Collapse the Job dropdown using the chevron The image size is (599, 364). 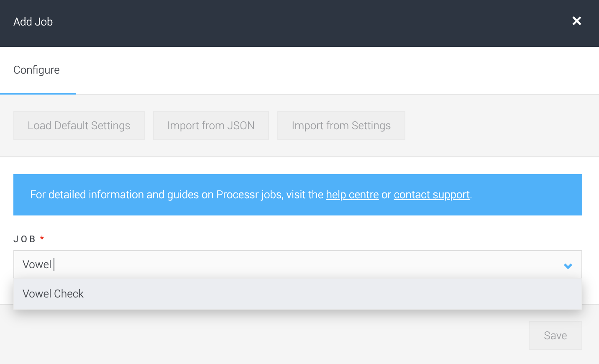click(568, 266)
